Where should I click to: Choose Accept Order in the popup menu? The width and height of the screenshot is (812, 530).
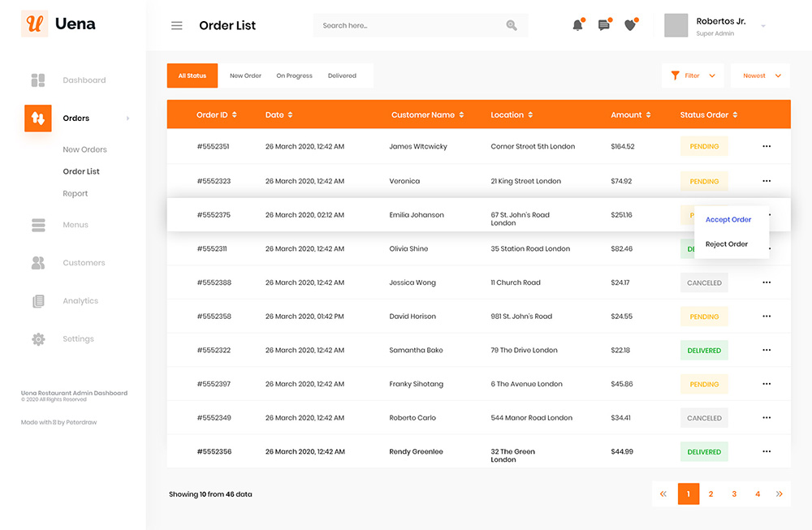(x=728, y=219)
